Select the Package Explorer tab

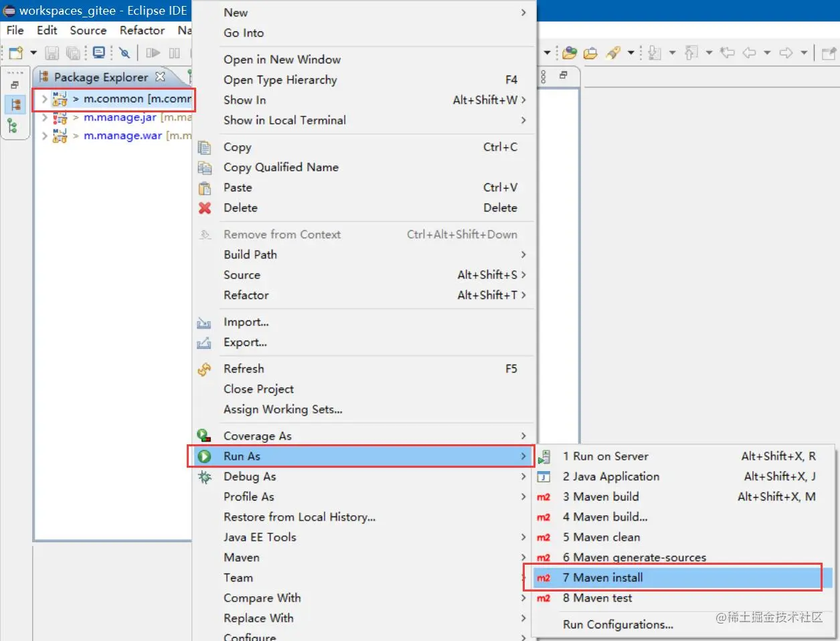101,77
